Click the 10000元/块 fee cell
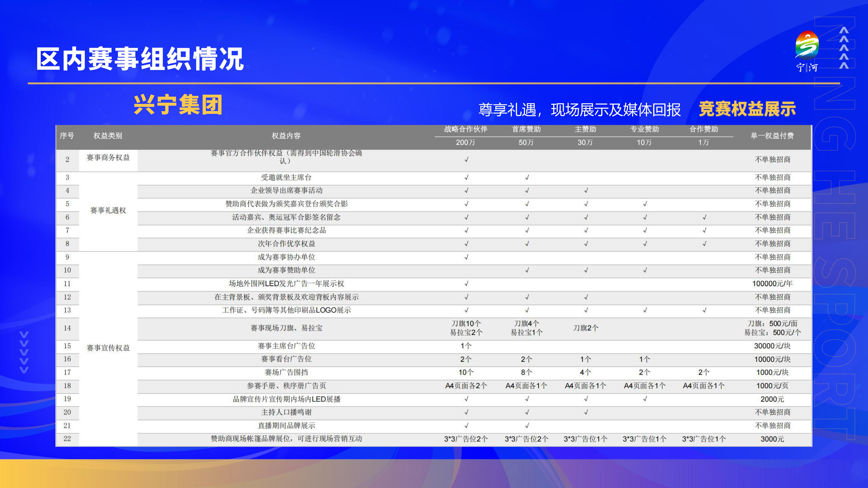868x488 pixels. [x=772, y=359]
